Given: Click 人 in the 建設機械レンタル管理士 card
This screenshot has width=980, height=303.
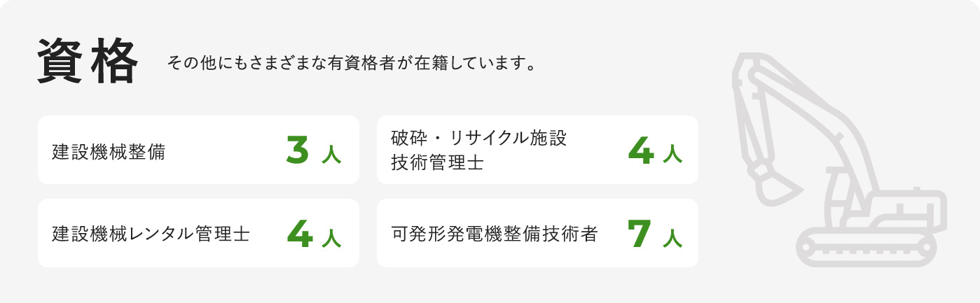Looking at the screenshot, I should [x=331, y=237].
